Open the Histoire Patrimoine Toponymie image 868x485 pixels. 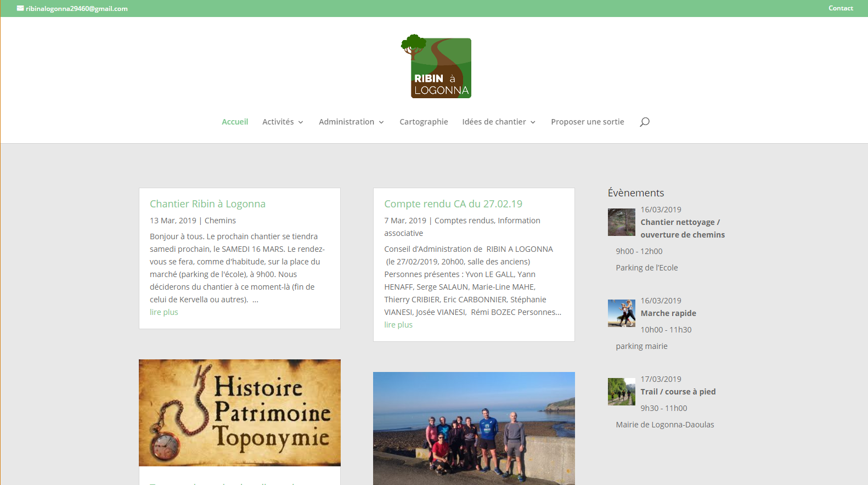pos(240,413)
